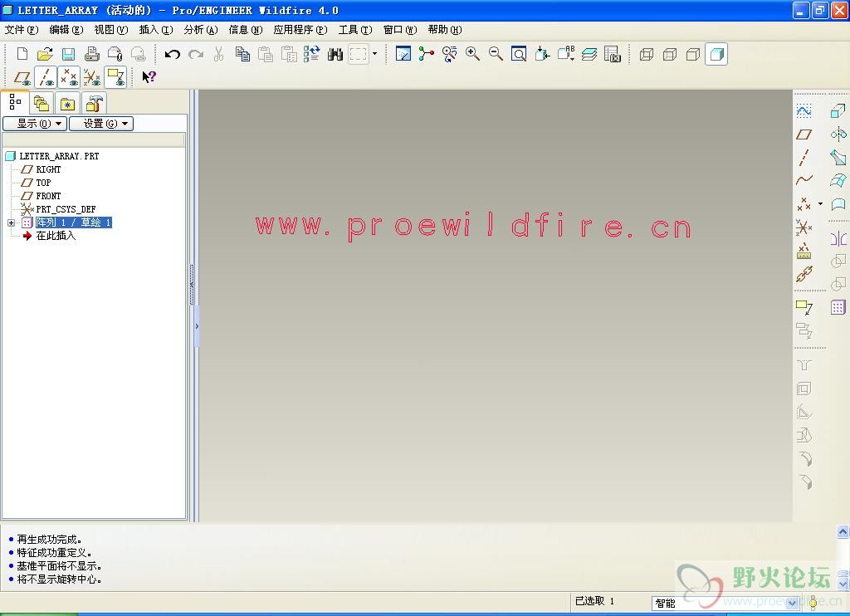Open datum point flyout arrow on right toolbar
The image size is (850, 616).
click(x=820, y=204)
